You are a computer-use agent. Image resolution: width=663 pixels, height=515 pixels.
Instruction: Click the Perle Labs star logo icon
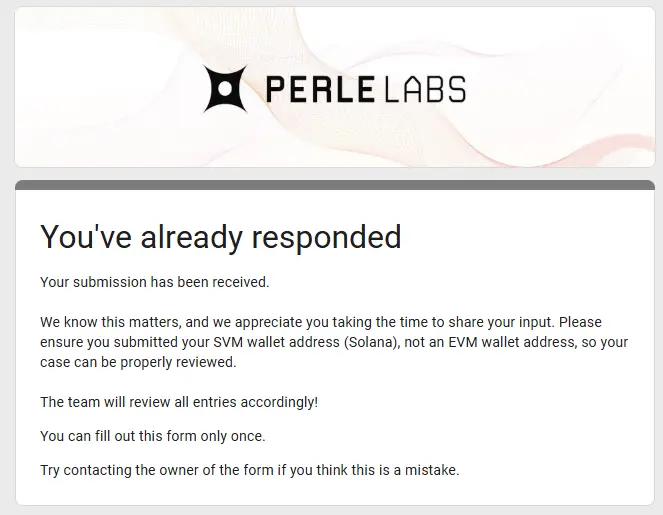click(x=225, y=89)
